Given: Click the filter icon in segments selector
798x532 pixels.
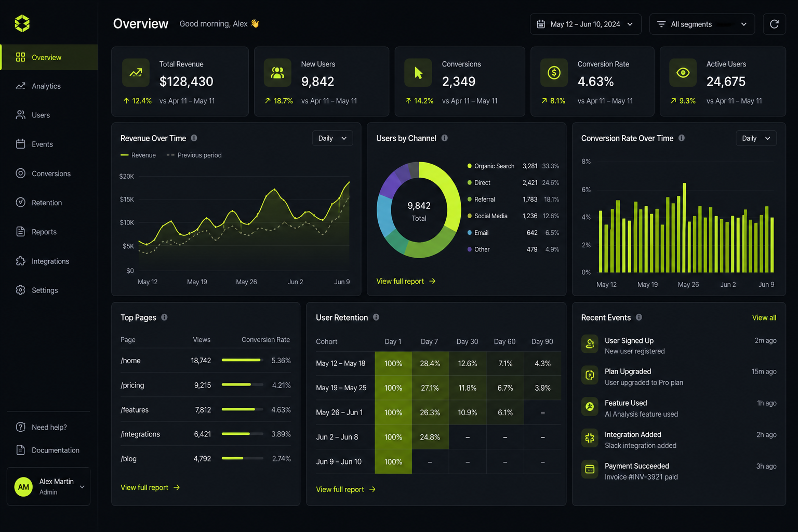Looking at the screenshot, I should 661,24.
